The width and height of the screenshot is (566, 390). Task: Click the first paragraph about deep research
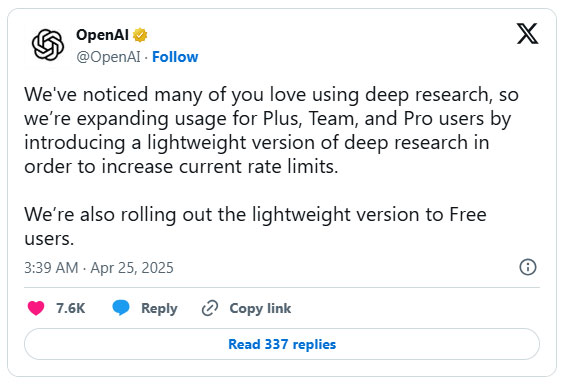coord(271,130)
